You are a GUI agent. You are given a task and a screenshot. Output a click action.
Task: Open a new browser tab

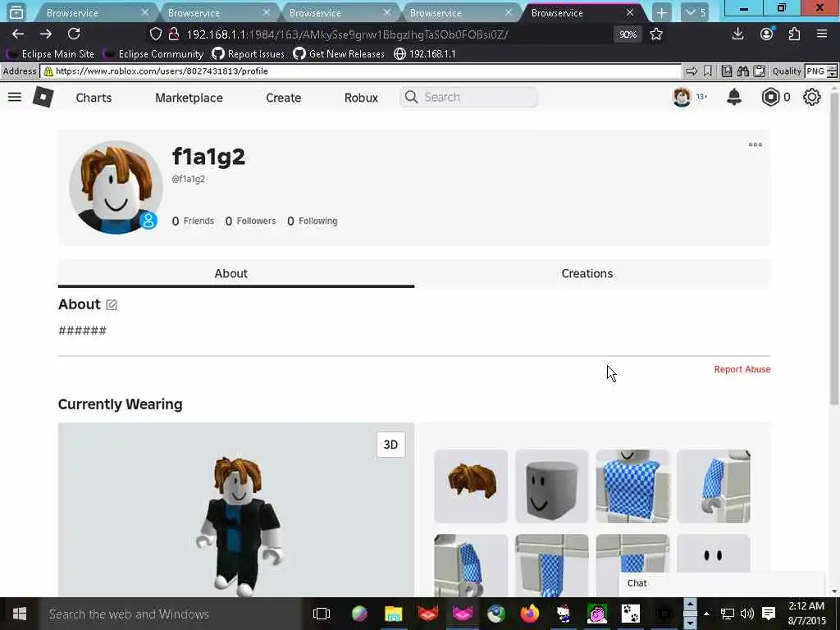click(x=662, y=12)
